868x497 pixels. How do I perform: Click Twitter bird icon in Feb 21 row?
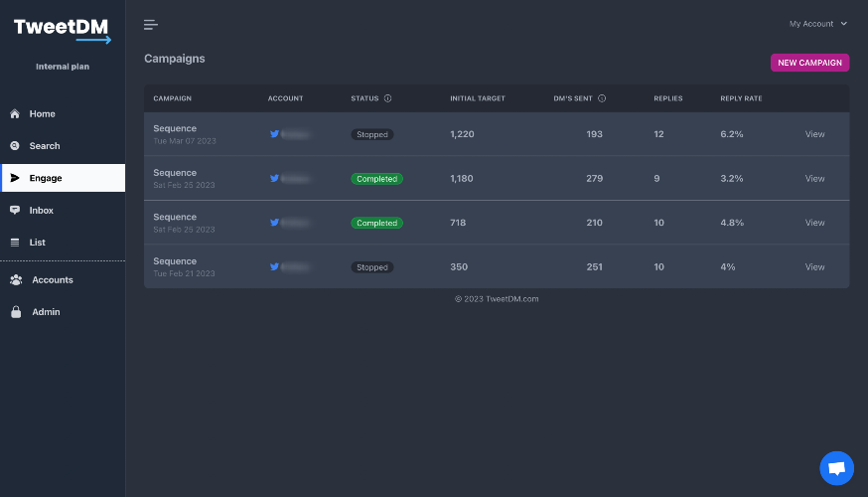click(x=274, y=267)
